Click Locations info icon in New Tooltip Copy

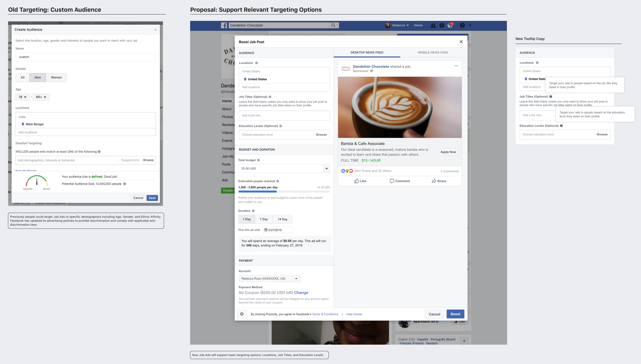click(537, 63)
